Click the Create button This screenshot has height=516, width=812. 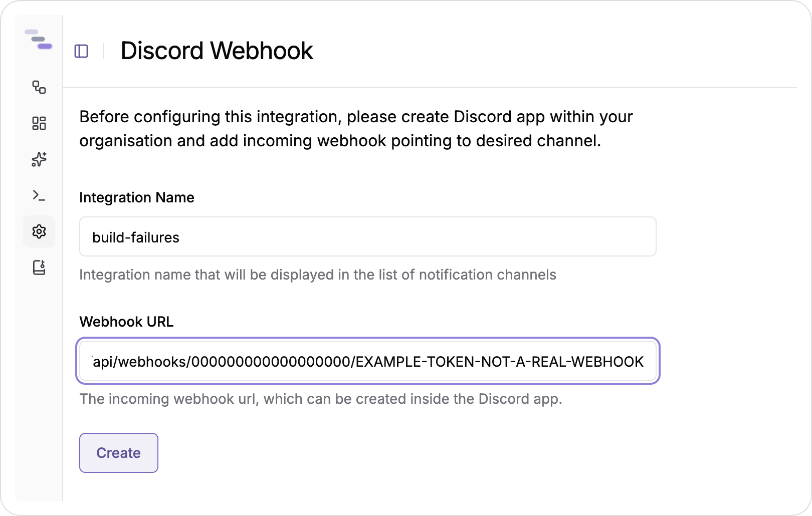[119, 453]
